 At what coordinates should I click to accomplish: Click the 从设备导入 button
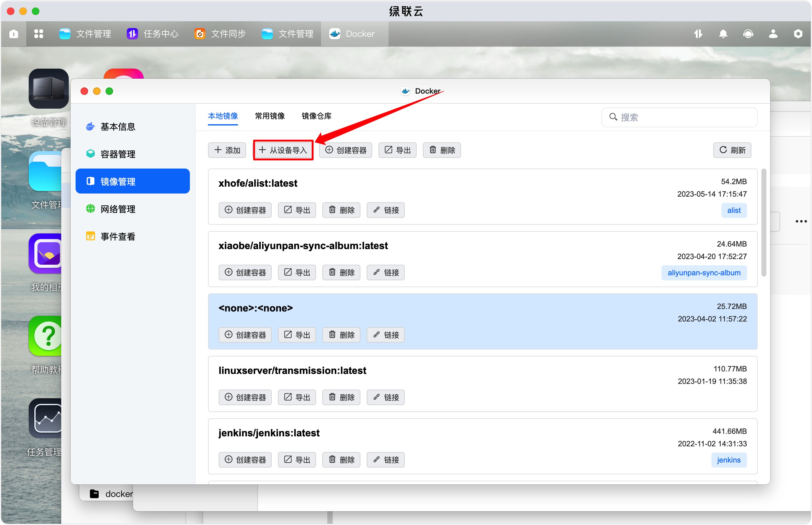pos(283,150)
